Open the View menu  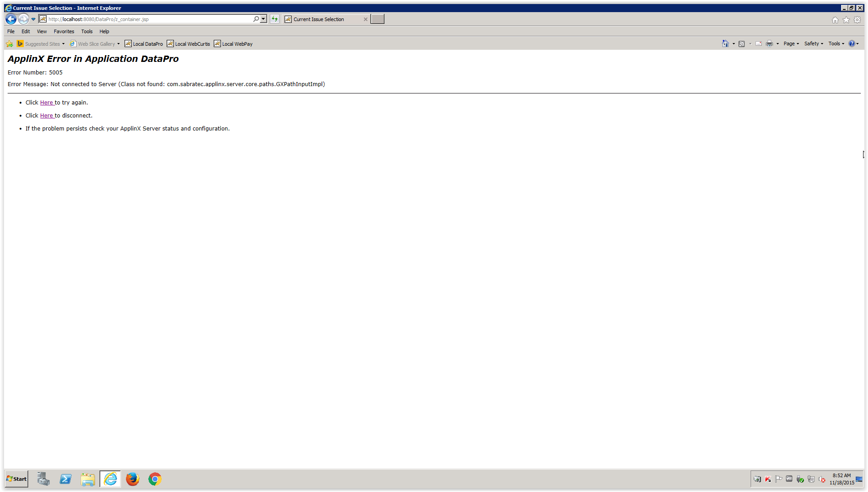pos(42,31)
